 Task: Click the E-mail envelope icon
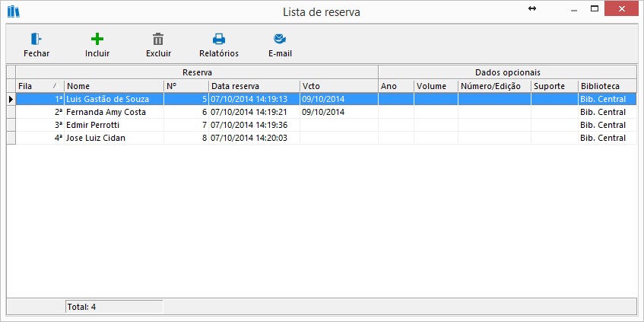(280, 39)
